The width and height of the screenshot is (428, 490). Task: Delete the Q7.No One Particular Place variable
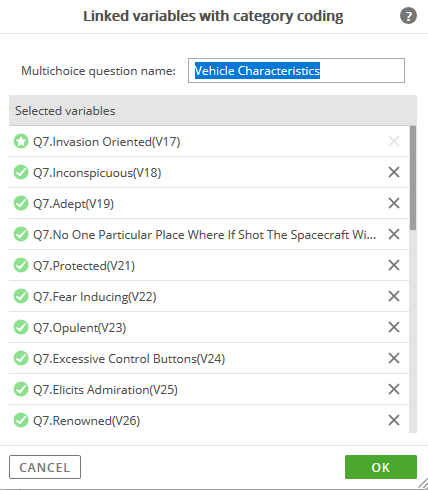point(394,234)
